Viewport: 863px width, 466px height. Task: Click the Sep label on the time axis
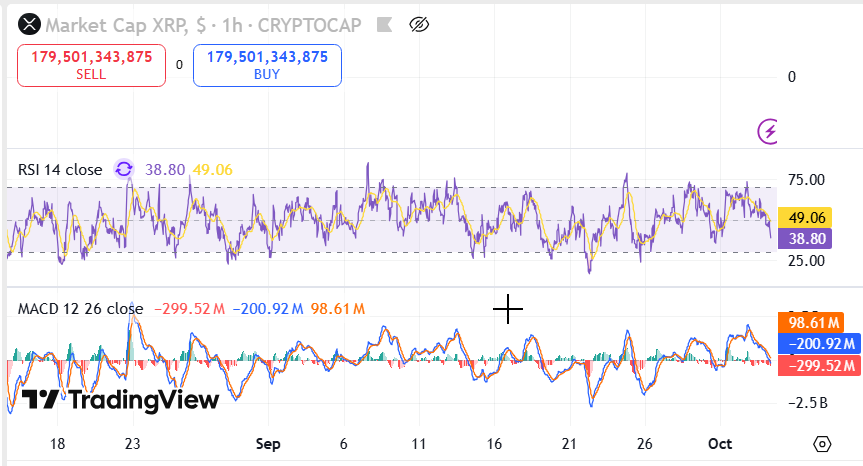[268, 443]
